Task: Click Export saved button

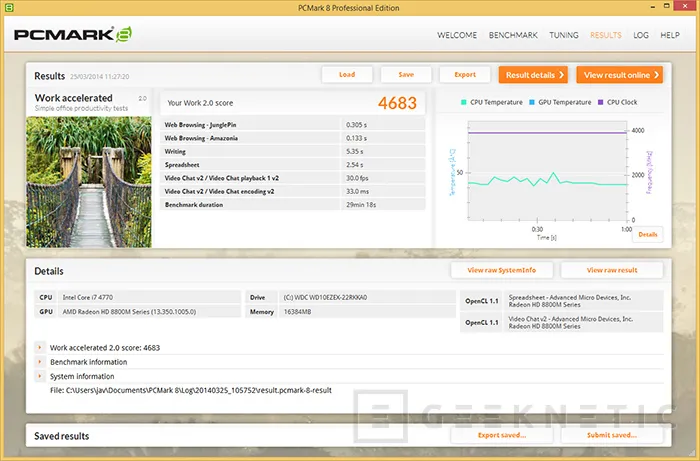Action: tap(501, 435)
